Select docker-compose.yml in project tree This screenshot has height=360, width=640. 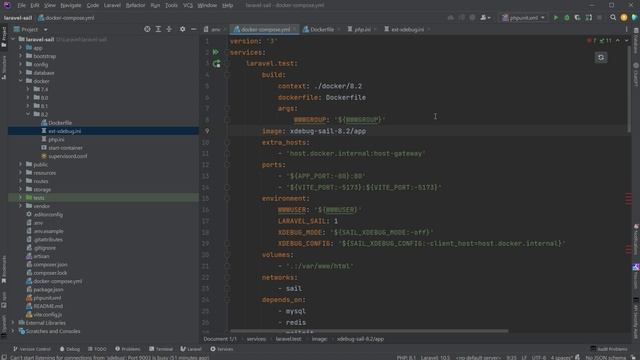(x=58, y=281)
